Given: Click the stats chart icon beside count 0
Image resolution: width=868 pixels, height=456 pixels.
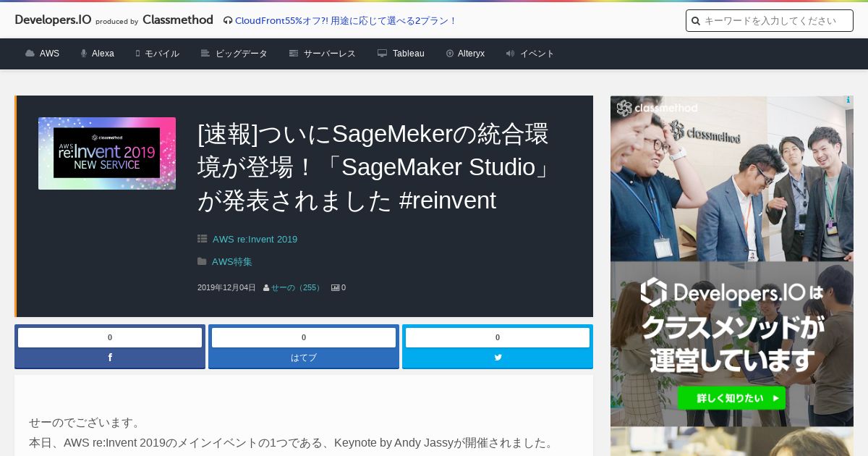Looking at the screenshot, I should coord(336,287).
